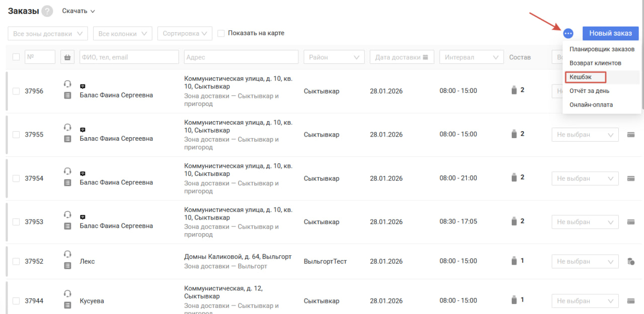The height and width of the screenshot is (314, 644).
Task: Click the basket icon filter in header
Action: click(x=67, y=57)
